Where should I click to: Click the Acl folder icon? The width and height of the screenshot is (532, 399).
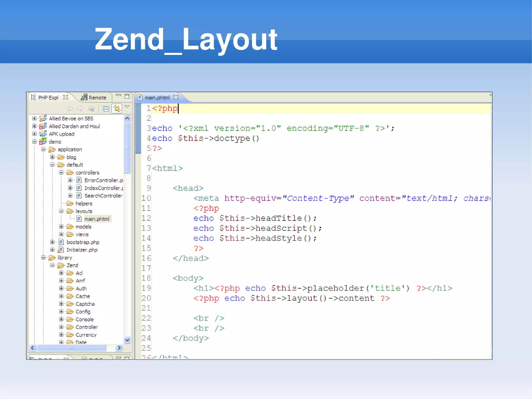tap(70, 273)
